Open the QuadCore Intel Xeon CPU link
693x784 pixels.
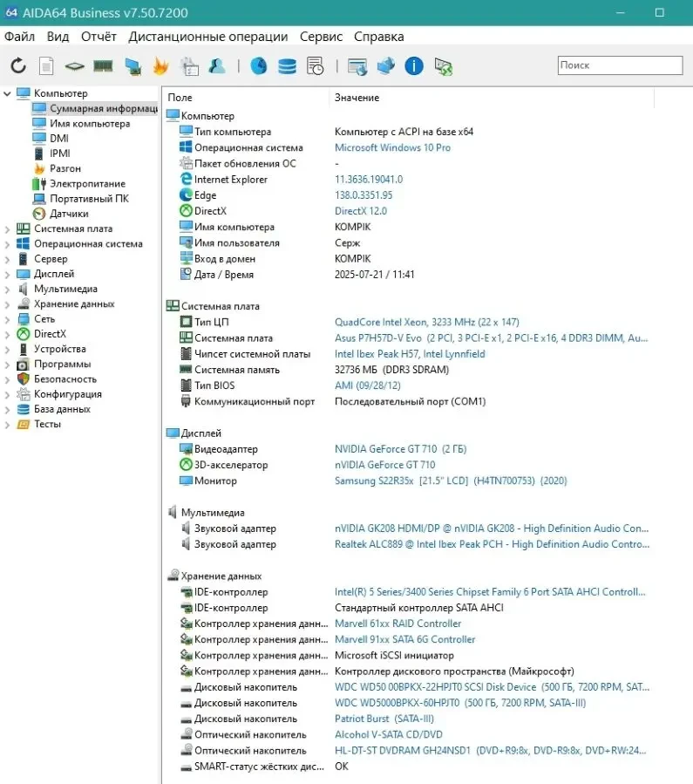(x=426, y=322)
